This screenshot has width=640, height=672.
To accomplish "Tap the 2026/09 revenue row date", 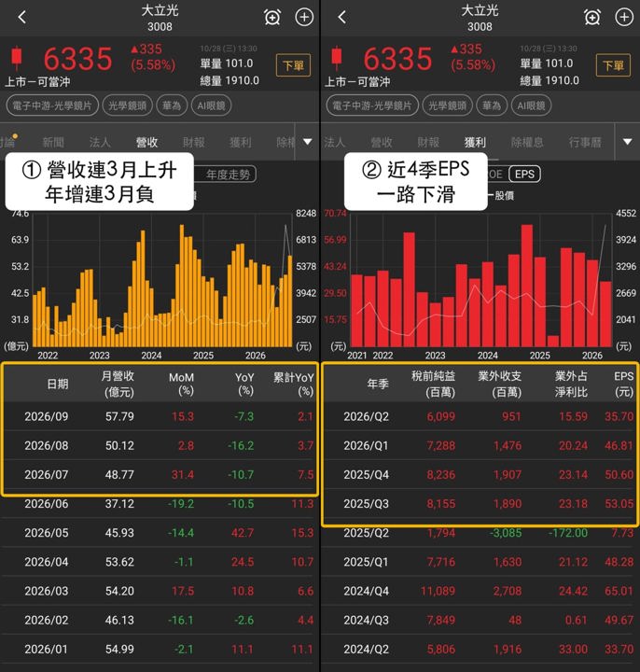I will coord(47,416).
